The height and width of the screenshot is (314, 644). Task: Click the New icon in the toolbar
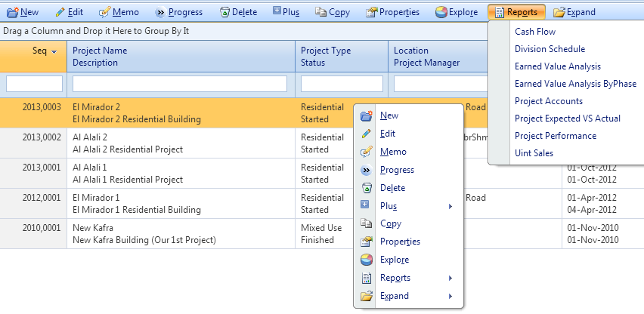coord(13,12)
